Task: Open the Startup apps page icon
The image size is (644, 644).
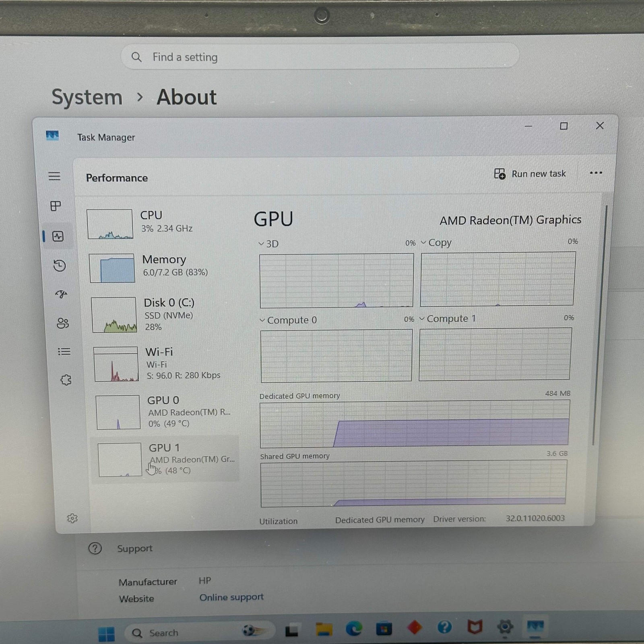Action: [x=61, y=294]
